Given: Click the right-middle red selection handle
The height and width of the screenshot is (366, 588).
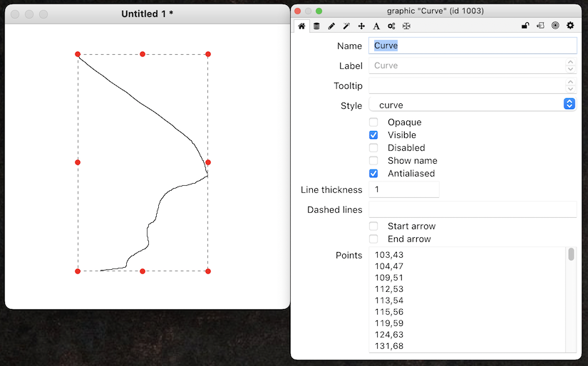Looking at the screenshot, I should pos(208,162).
